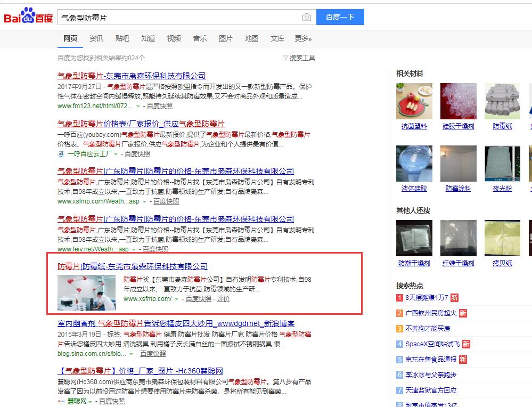Click the camera image search icon
This screenshot has width=532, height=407.
tap(306, 18)
